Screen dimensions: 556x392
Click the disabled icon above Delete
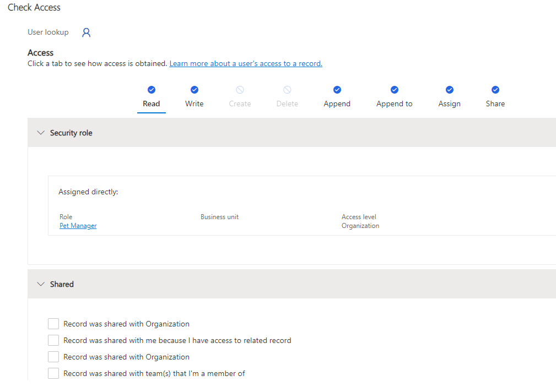tap(287, 89)
